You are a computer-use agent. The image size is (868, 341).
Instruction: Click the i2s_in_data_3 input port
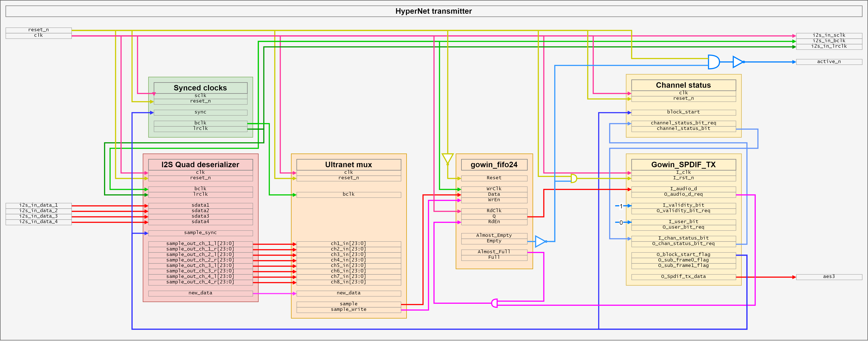point(38,216)
